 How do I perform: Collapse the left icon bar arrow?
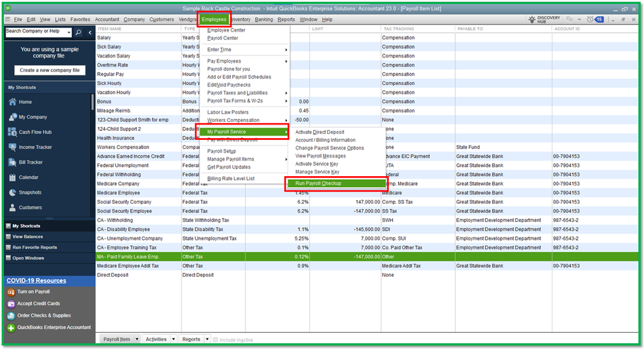click(x=90, y=32)
